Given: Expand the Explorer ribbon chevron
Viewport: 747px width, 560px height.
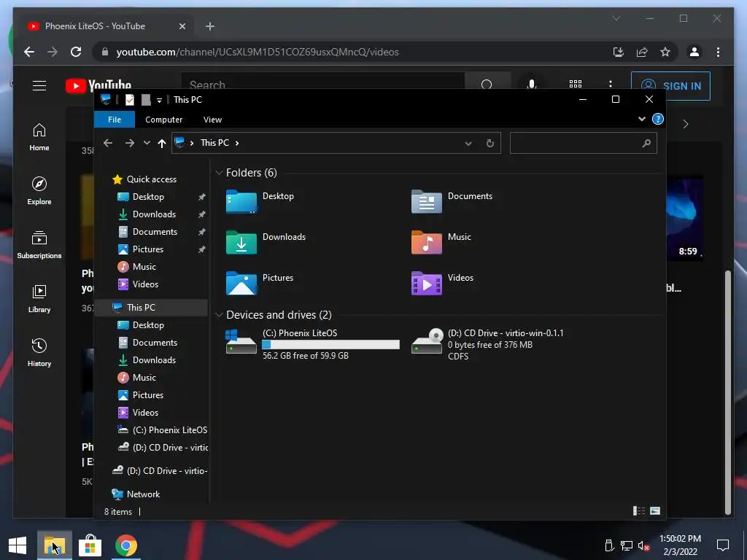Looking at the screenshot, I should coord(642,119).
